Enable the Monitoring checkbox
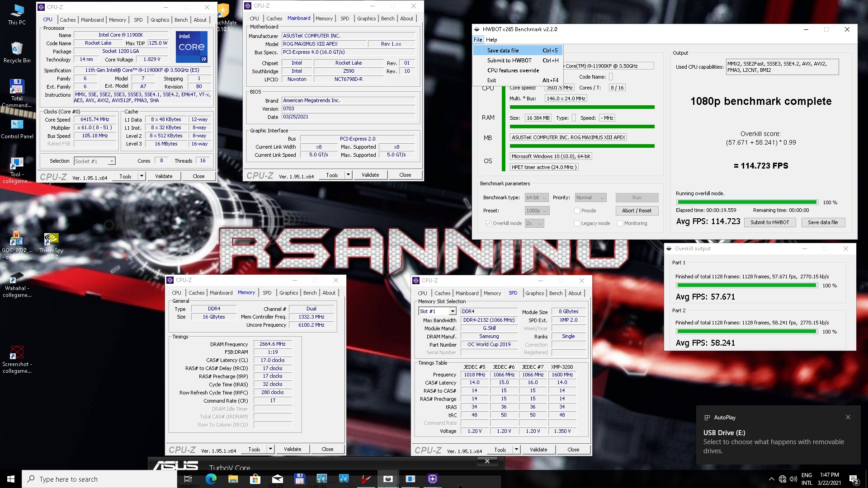Screen dimensions: 868x488 click(x=620, y=223)
